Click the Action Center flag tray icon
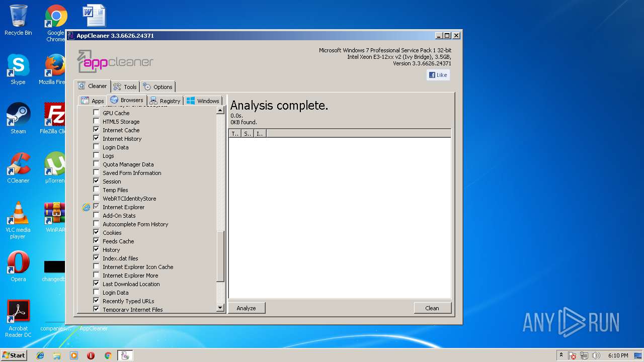The image size is (644, 362). tap(572, 355)
